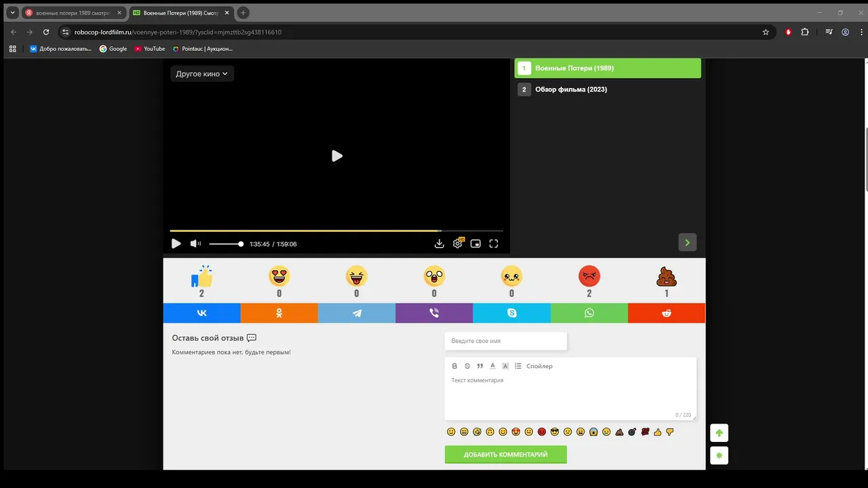The width and height of the screenshot is (868, 488).
Task: Open player quality settings gear
Action: pos(458,244)
